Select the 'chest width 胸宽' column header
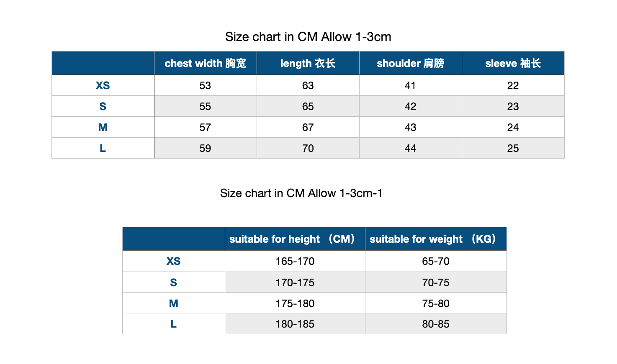This screenshot has height=364, width=617. pos(205,63)
